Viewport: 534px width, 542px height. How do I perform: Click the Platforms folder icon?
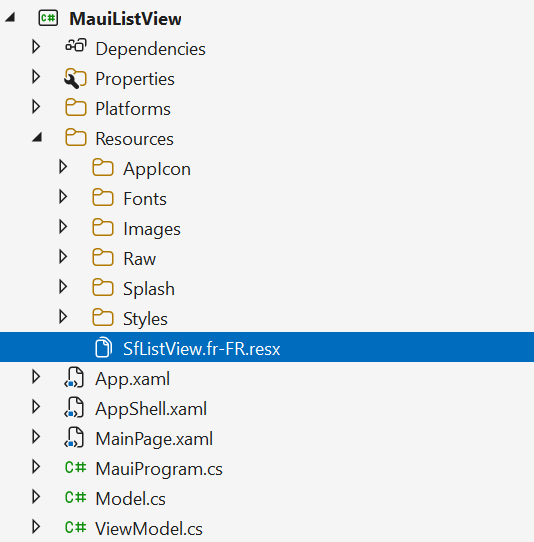coord(76,108)
